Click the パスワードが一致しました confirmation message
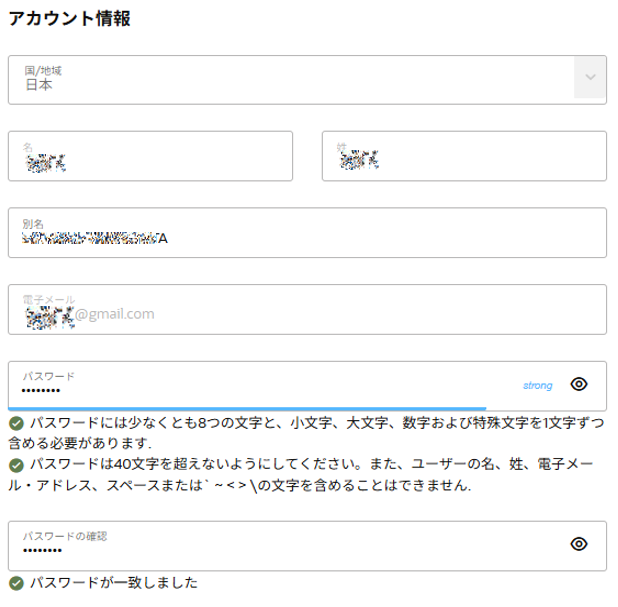618x607 pixels. (x=113, y=583)
